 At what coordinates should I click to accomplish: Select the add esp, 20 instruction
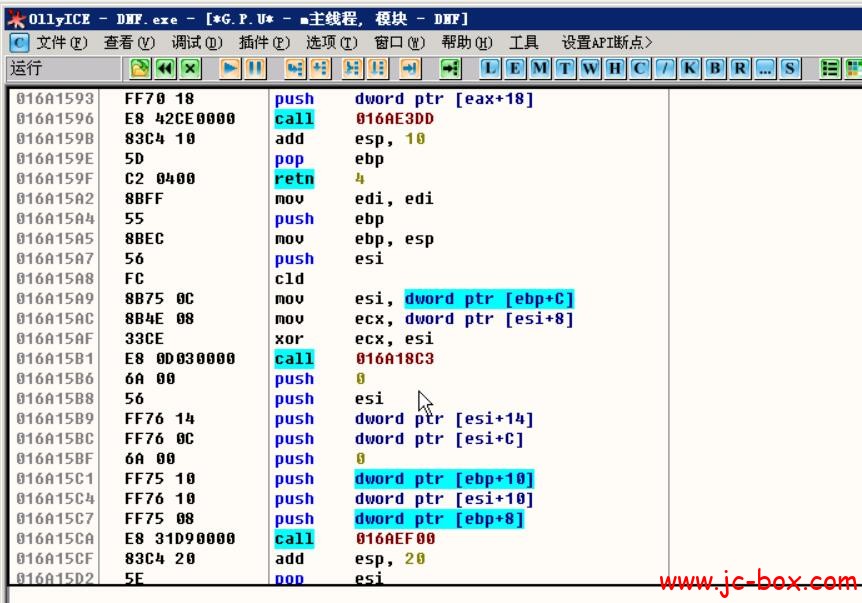point(350,558)
